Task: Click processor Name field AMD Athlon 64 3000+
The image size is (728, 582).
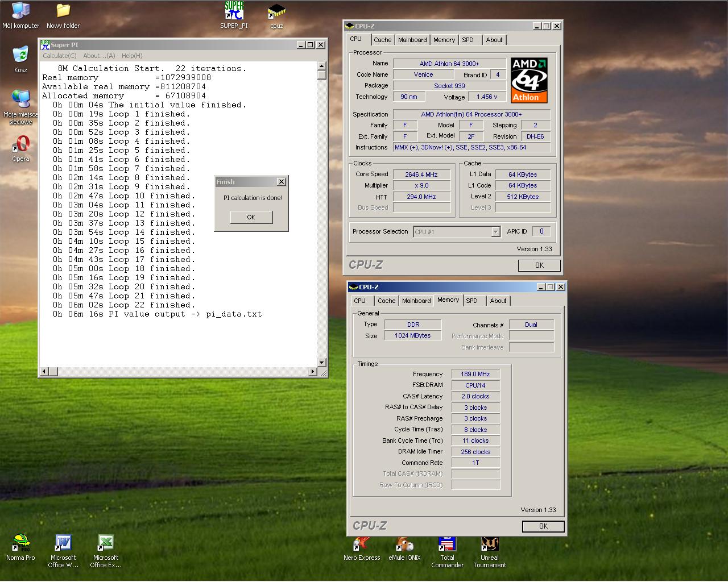Action: (x=449, y=64)
